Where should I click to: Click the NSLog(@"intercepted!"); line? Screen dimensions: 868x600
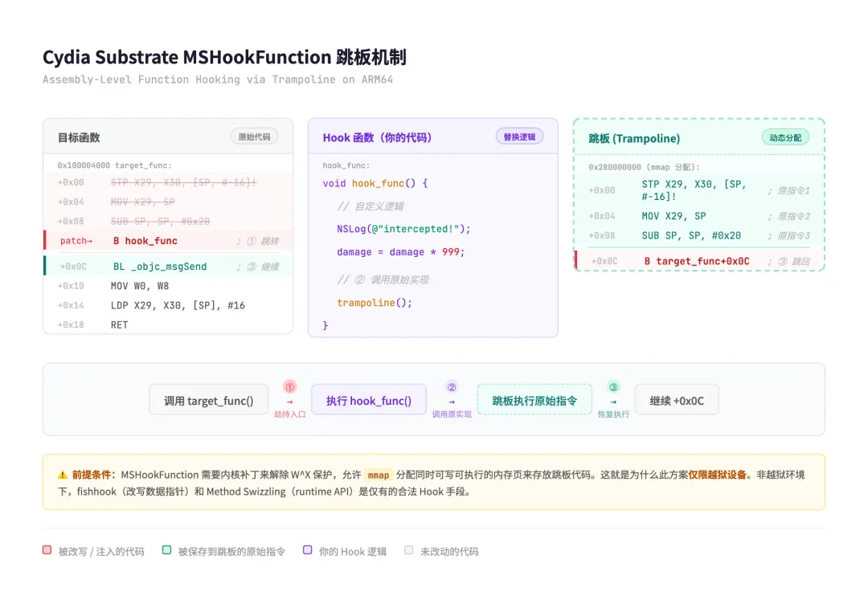pos(403,229)
